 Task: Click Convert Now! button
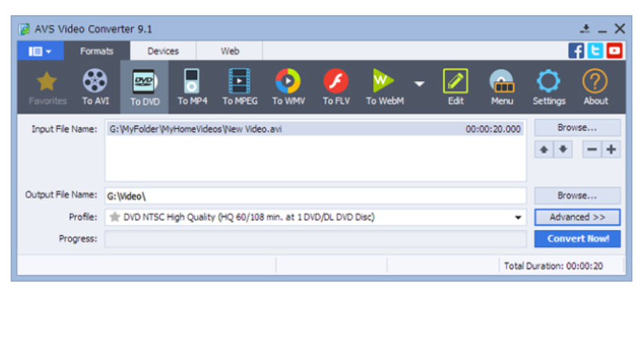(x=577, y=239)
